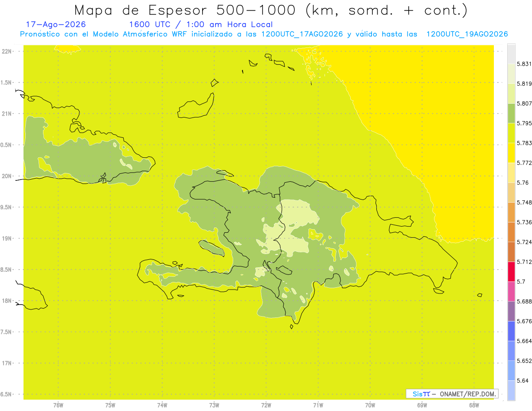Click the legend value '5.712'
This screenshot has width=532, height=411.
coord(524,262)
